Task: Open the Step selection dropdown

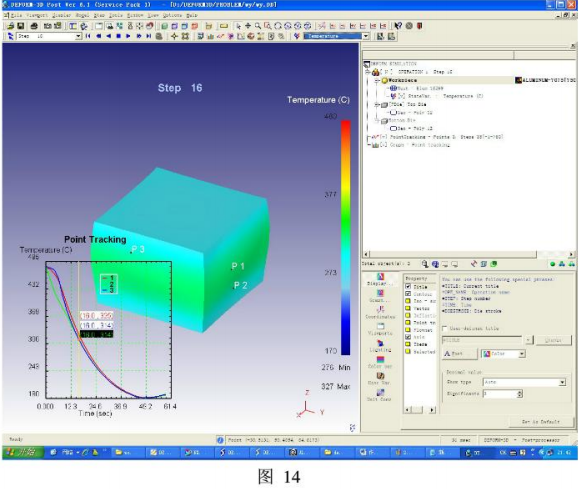Action: click(x=78, y=36)
